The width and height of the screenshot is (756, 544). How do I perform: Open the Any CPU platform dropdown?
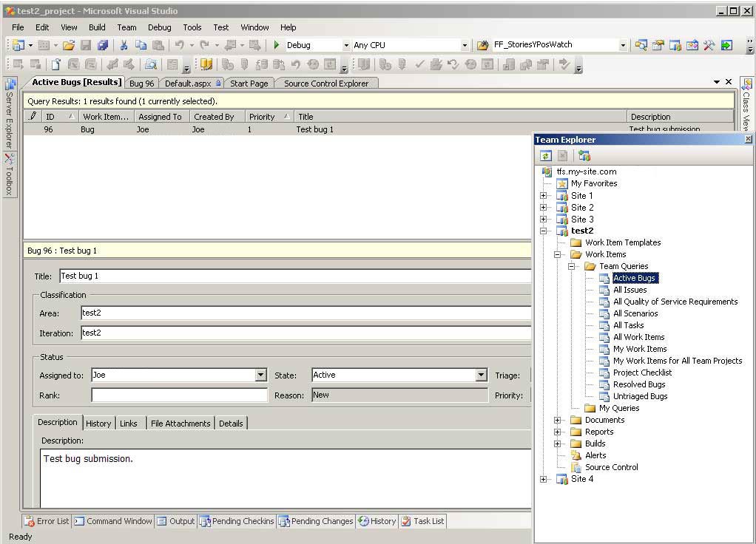coord(465,45)
